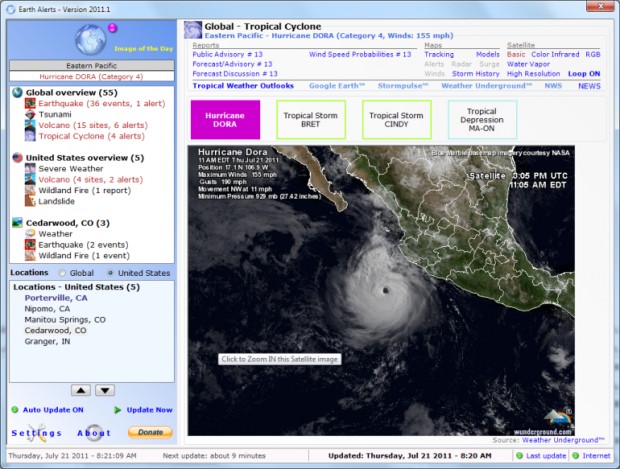
Task: Click the green Internet status icon
Action: click(x=576, y=456)
